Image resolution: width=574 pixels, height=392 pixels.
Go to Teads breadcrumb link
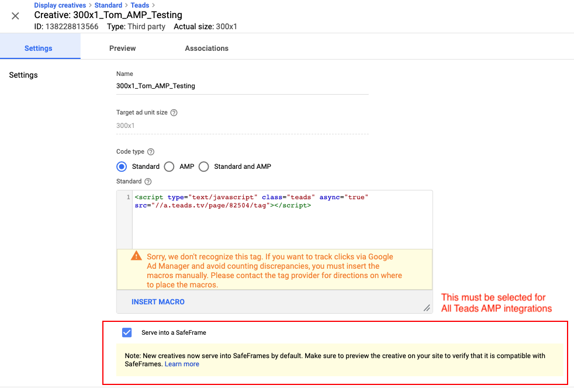point(140,5)
